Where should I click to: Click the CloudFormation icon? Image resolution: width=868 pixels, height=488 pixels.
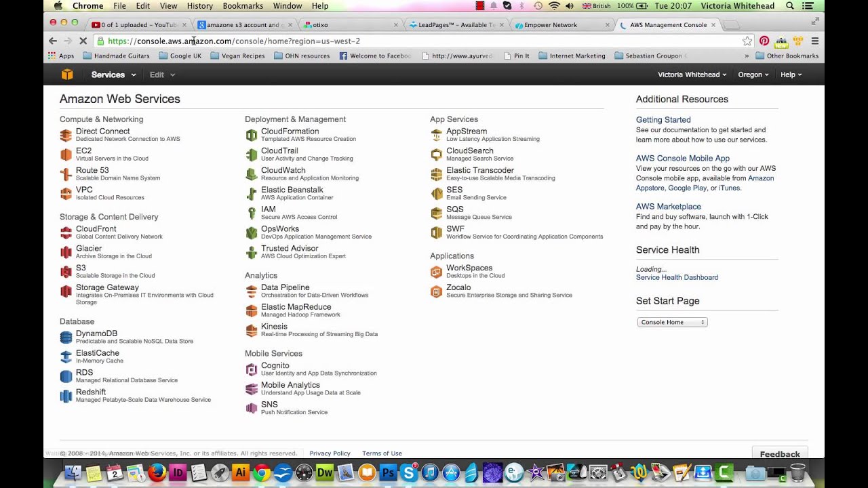[251, 135]
